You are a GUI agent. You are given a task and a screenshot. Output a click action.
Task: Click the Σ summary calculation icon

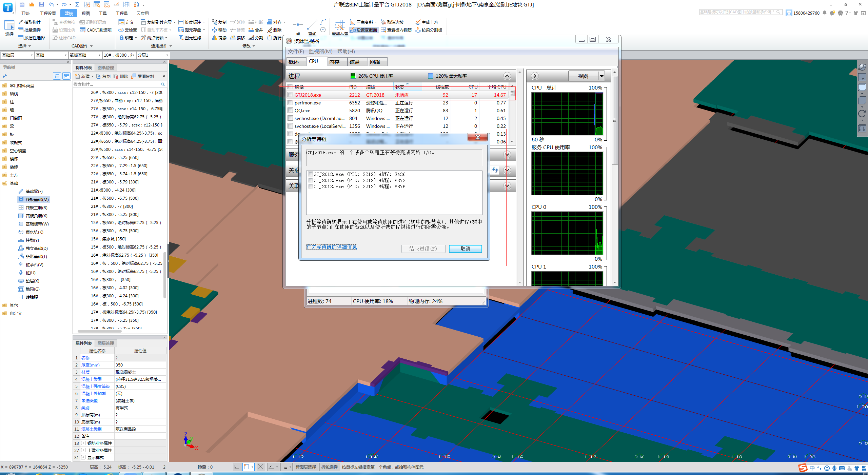click(x=77, y=4)
